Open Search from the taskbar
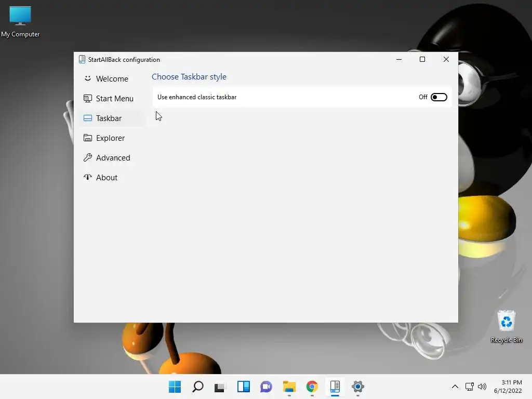The image size is (532, 399). pos(198,387)
